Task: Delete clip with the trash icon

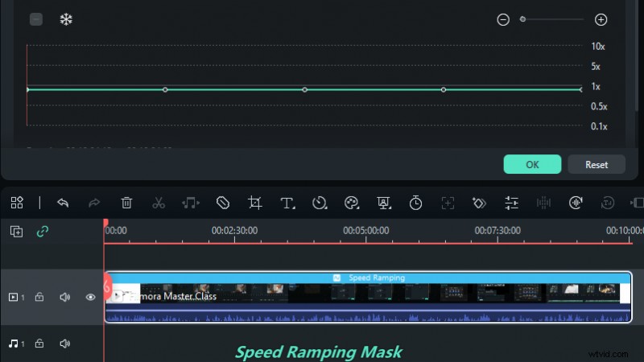Action: (x=126, y=203)
